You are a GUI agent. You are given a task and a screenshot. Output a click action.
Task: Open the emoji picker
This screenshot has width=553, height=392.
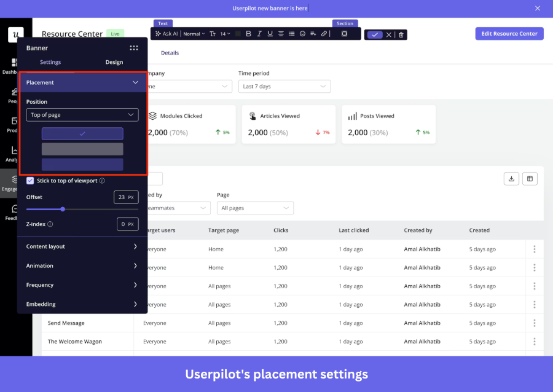pyautogui.click(x=302, y=34)
